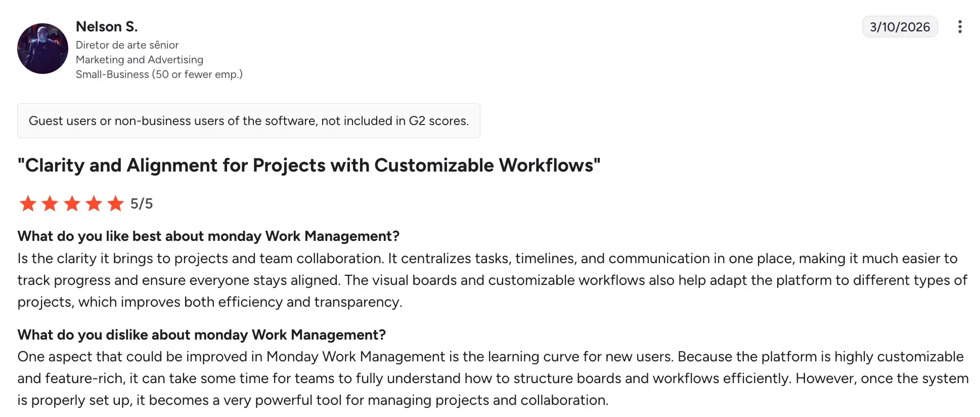
Task: Click the fourth rating star
Action: 94,203
